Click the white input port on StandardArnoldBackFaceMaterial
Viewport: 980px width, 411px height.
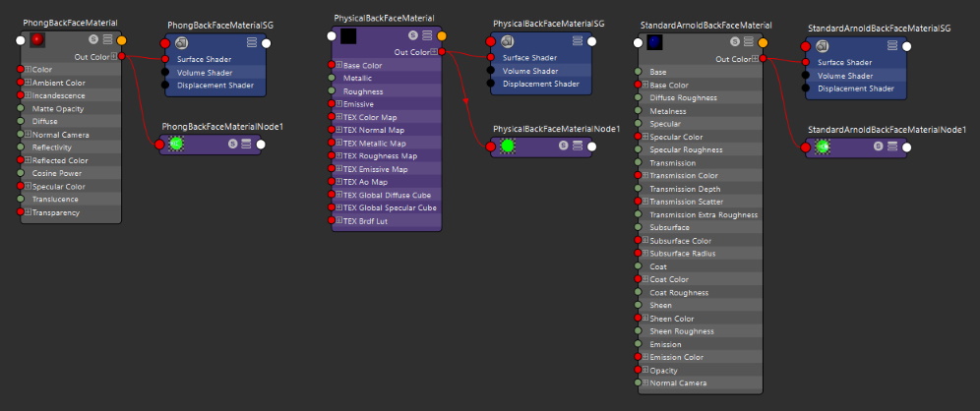click(x=638, y=43)
